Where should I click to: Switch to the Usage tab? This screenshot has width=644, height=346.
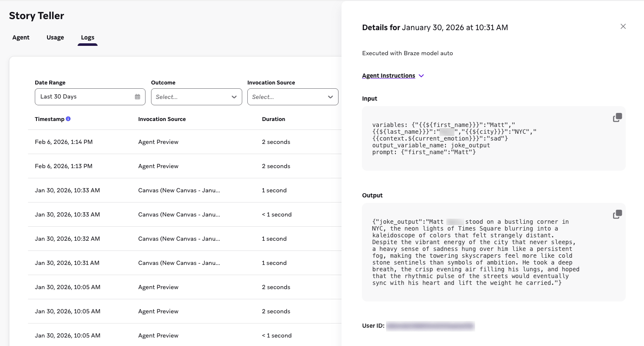pyautogui.click(x=55, y=37)
